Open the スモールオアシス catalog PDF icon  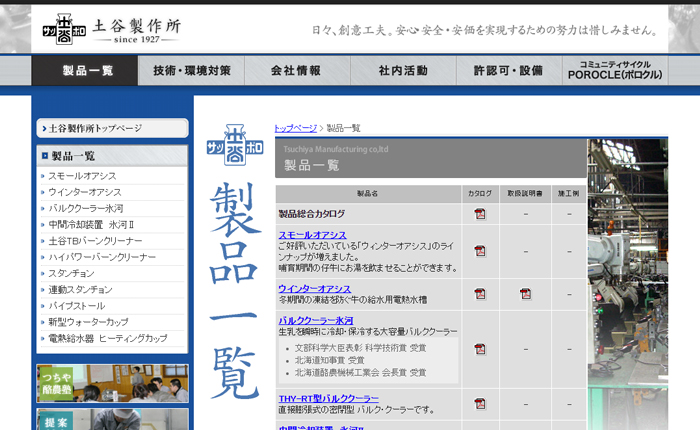click(x=480, y=251)
